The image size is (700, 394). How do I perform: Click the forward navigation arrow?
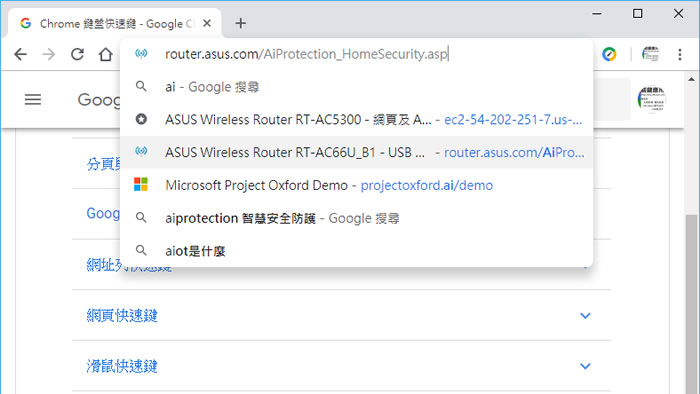click(x=49, y=54)
